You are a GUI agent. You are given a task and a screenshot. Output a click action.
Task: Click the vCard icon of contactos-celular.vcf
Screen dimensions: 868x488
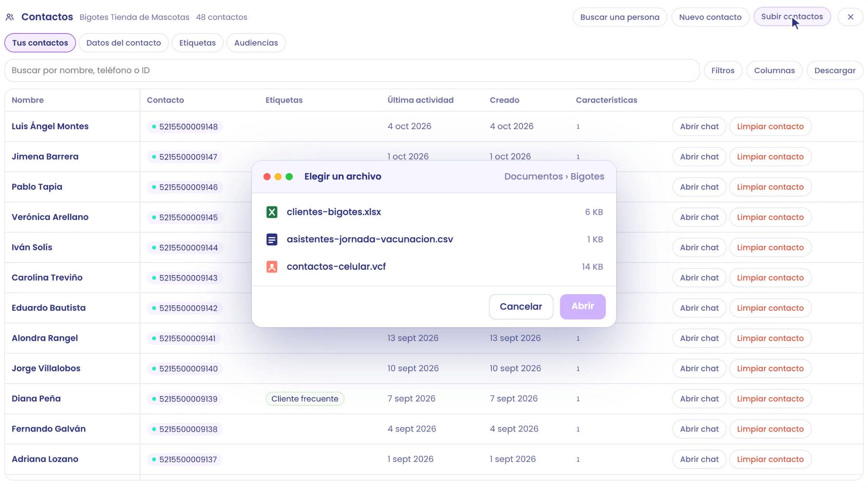[x=272, y=267]
